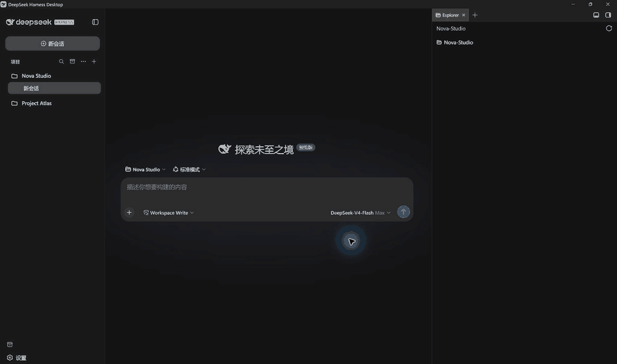Select the 新会话 conversation under Nova Studio

(x=54, y=88)
